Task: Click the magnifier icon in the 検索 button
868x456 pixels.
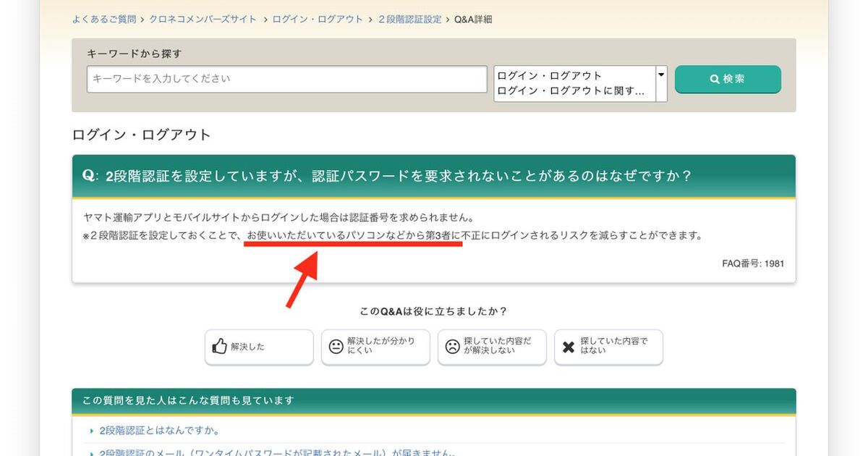Action: coord(715,79)
